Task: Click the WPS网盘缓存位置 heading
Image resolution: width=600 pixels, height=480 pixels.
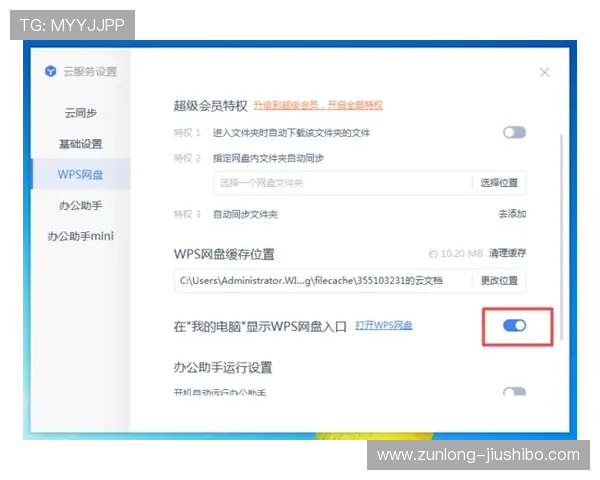Action: [x=224, y=254]
